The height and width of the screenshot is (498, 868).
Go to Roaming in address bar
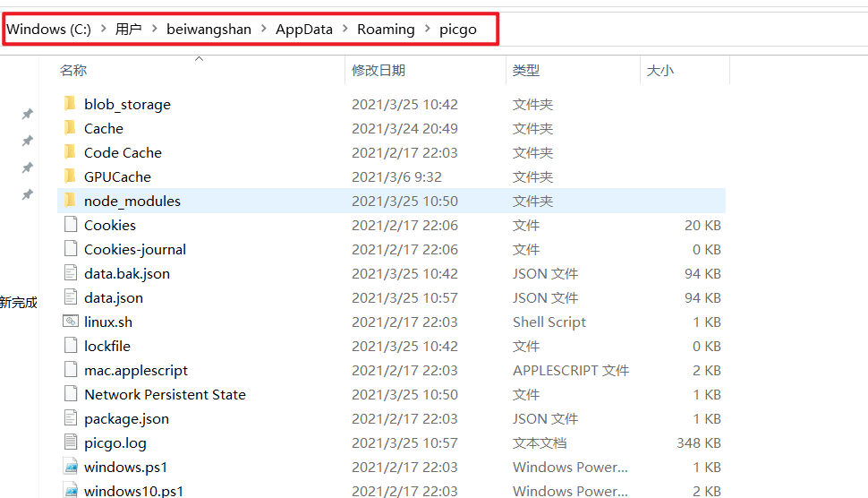pyautogui.click(x=386, y=29)
